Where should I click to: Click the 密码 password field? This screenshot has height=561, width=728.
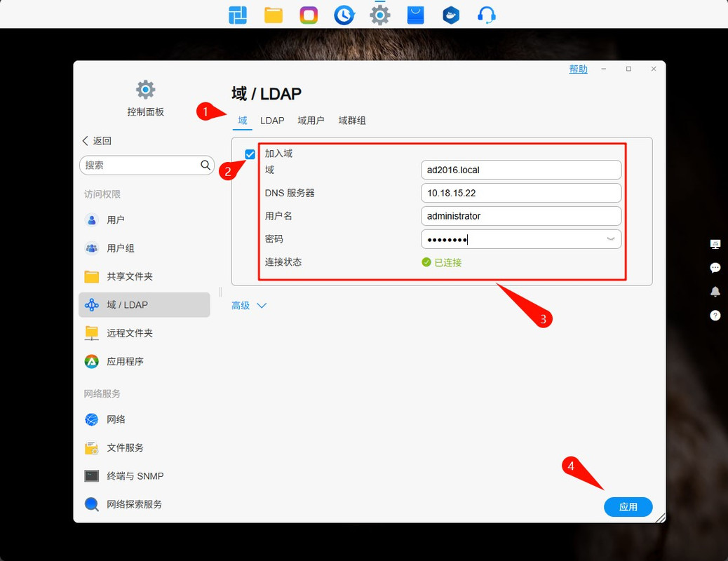521,239
